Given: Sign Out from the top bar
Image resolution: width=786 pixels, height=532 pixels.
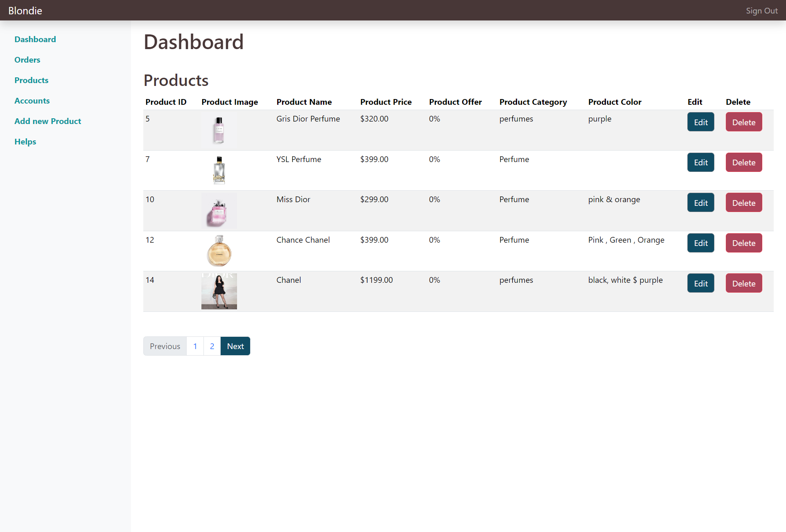Looking at the screenshot, I should 761,11.
